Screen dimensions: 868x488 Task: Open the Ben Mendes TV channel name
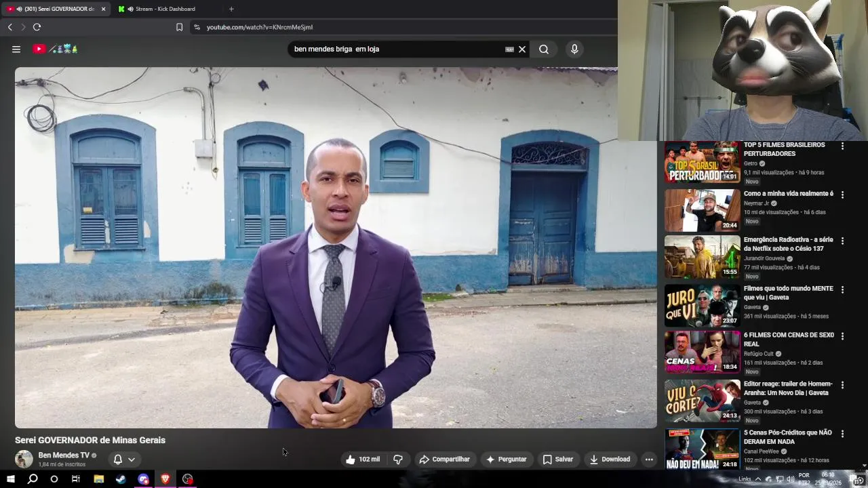[x=64, y=455]
